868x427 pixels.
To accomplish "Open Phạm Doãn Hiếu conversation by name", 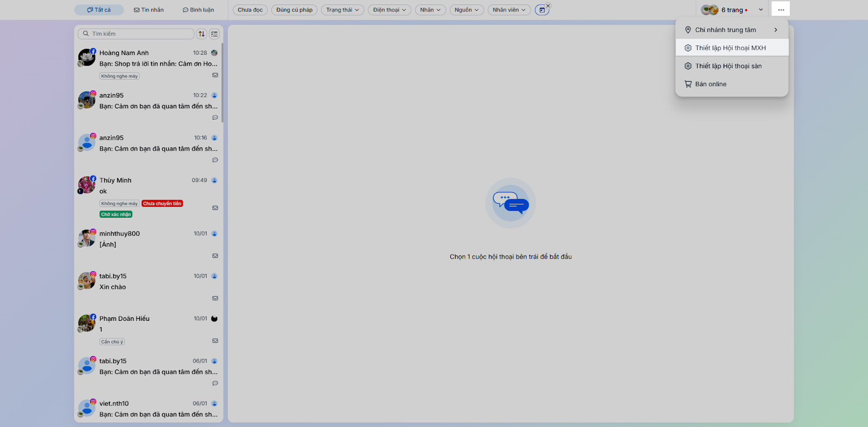I will [x=124, y=319].
